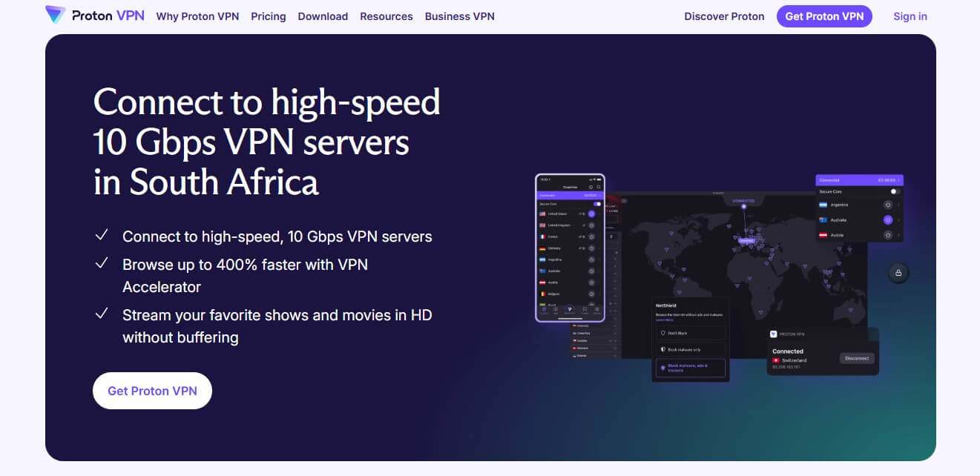The height and width of the screenshot is (476, 980).
Task: Select the search icon in the mobile app
Action: pos(599,188)
